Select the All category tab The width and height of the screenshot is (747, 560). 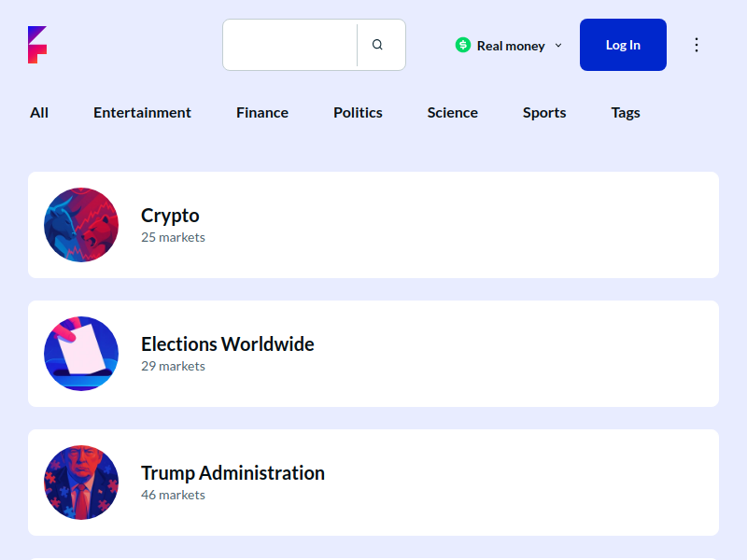(x=39, y=113)
